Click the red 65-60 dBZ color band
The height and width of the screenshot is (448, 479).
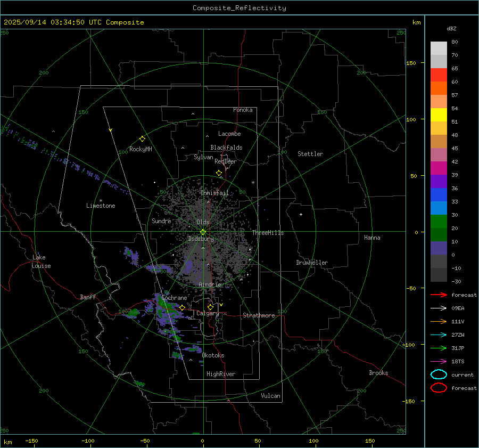(x=439, y=75)
